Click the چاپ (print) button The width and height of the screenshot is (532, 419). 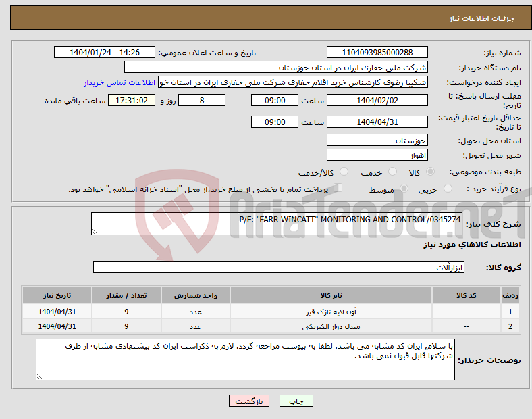click(296, 401)
